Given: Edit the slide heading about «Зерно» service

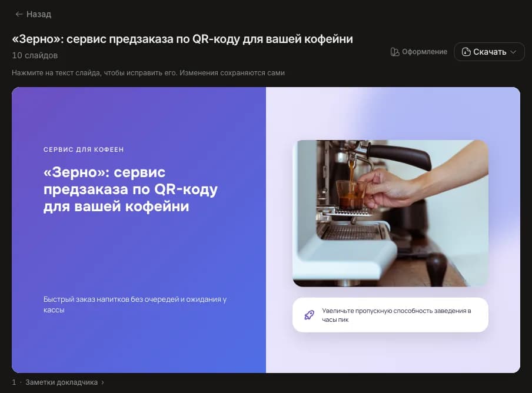Looking at the screenshot, I should 130,189.
